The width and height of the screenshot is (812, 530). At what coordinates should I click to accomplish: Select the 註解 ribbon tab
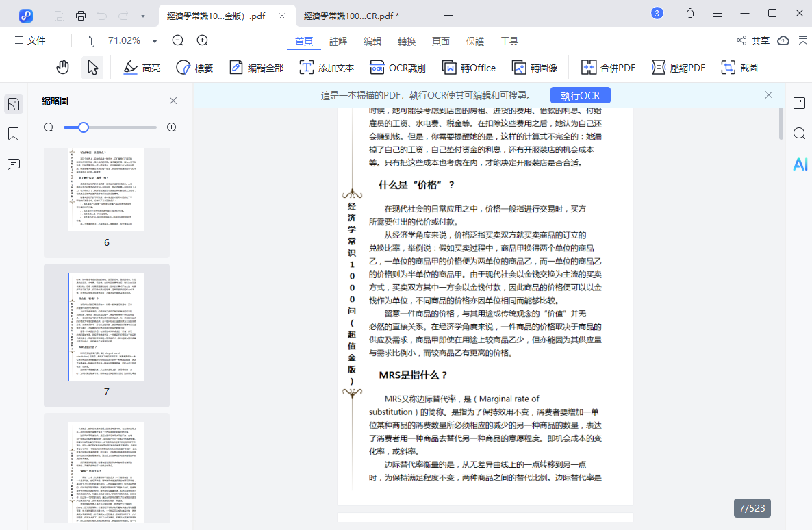[x=338, y=41]
